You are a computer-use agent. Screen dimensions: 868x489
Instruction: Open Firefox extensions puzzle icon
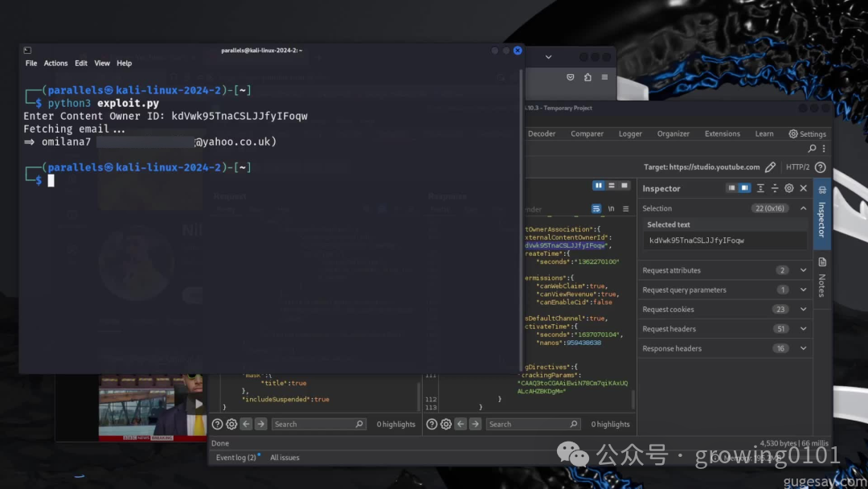click(588, 77)
